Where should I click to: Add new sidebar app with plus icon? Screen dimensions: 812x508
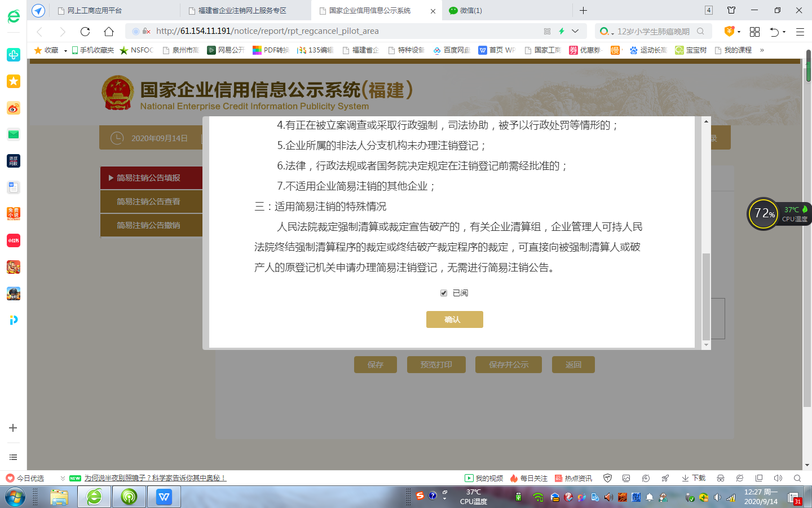[13, 428]
